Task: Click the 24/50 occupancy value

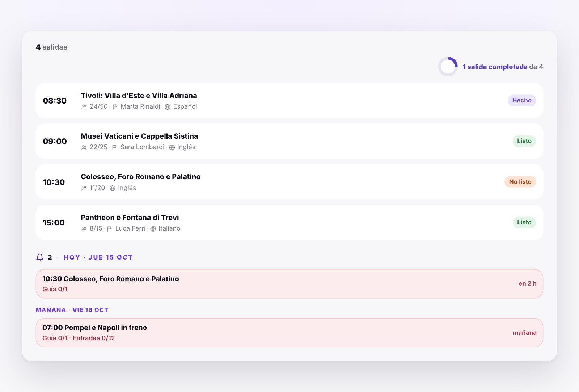Action: (98, 106)
